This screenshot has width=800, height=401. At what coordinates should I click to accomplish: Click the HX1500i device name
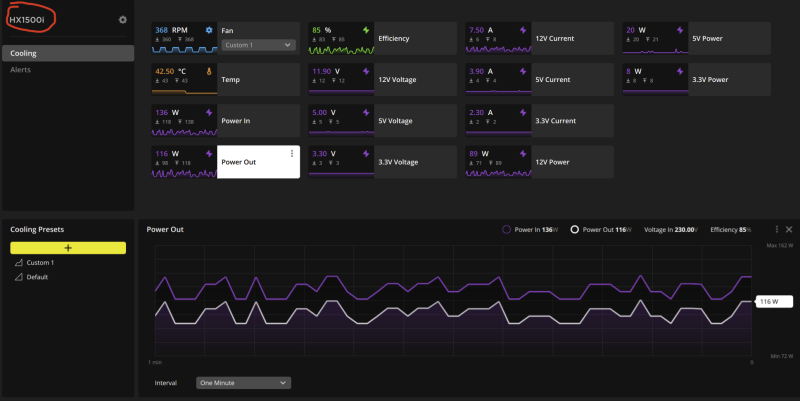click(x=27, y=20)
